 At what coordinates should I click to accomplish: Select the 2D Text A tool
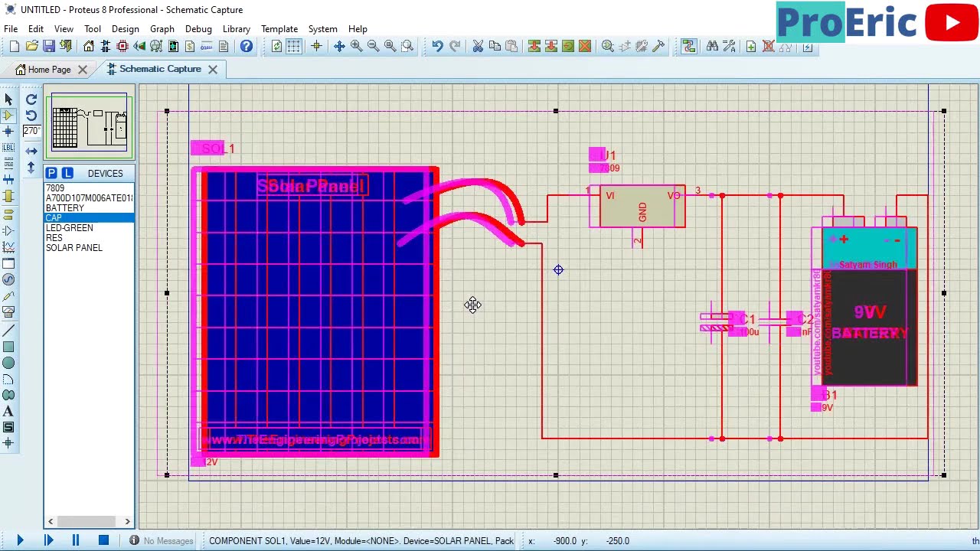point(8,411)
